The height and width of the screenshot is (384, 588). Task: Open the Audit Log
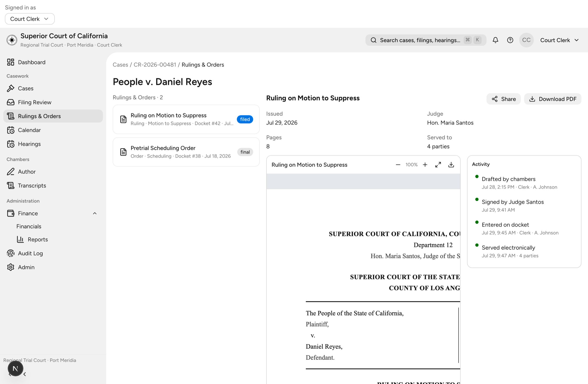click(53, 253)
